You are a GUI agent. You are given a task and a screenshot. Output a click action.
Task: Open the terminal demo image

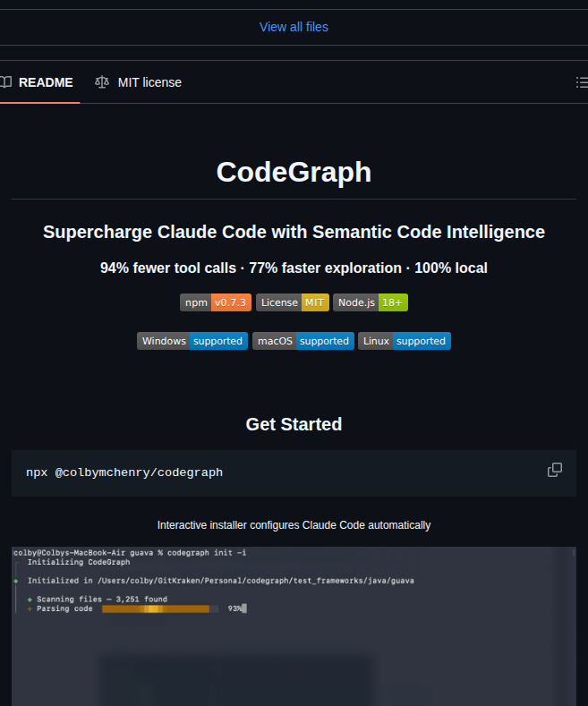(x=294, y=626)
